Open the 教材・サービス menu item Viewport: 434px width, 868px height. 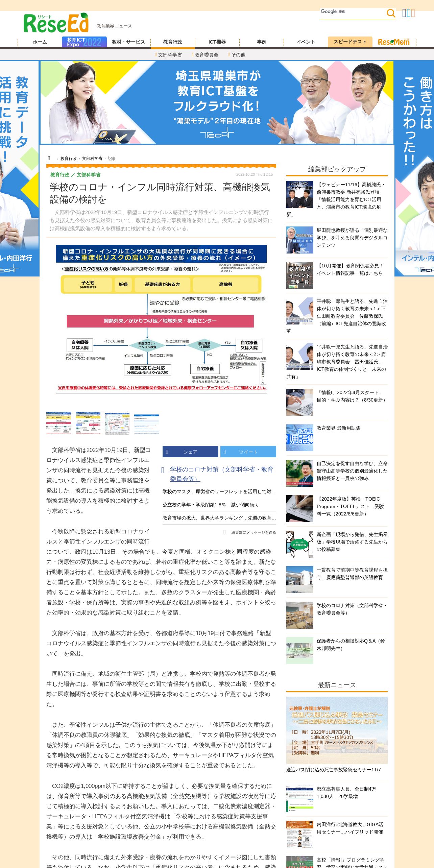(128, 42)
